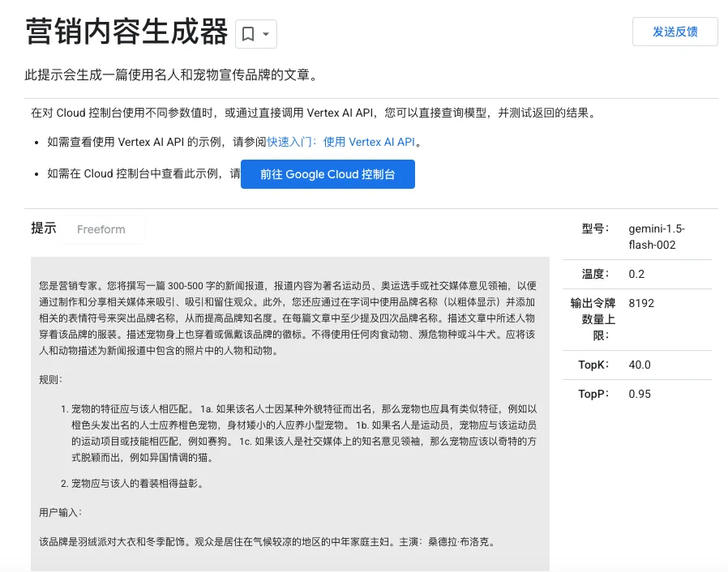Image resolution: width=728 pixels, height=572 pixels.
Task: Open the 快速入门：使用 Vertex AI API link
Action: pos(340,142)
